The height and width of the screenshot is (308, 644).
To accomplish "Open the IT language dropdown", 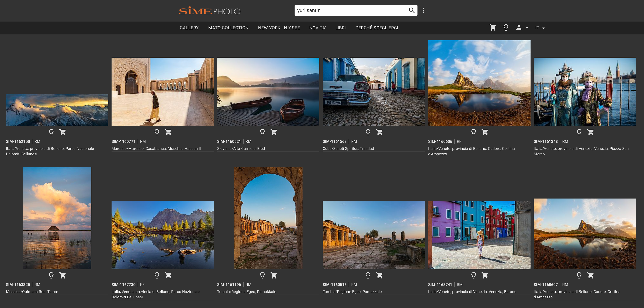I will coord(540,28).
